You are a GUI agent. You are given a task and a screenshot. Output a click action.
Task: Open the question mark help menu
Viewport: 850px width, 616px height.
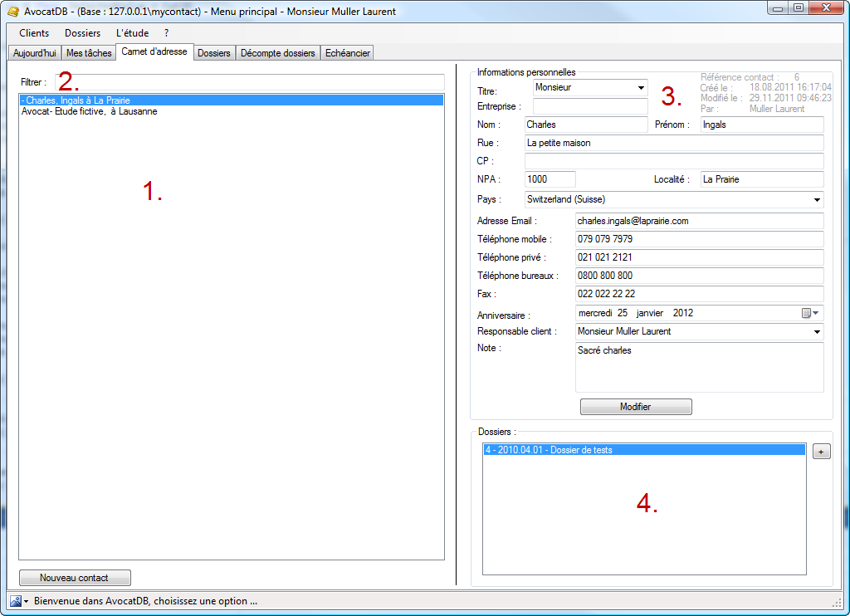pyautogui.click(x=166, y=33)
